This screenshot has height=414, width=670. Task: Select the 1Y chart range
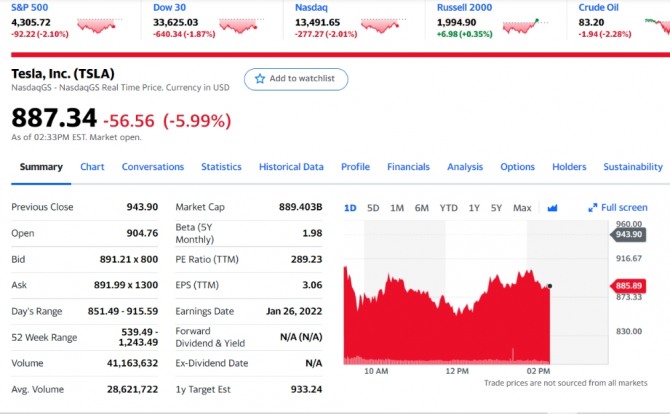[474, 208]
